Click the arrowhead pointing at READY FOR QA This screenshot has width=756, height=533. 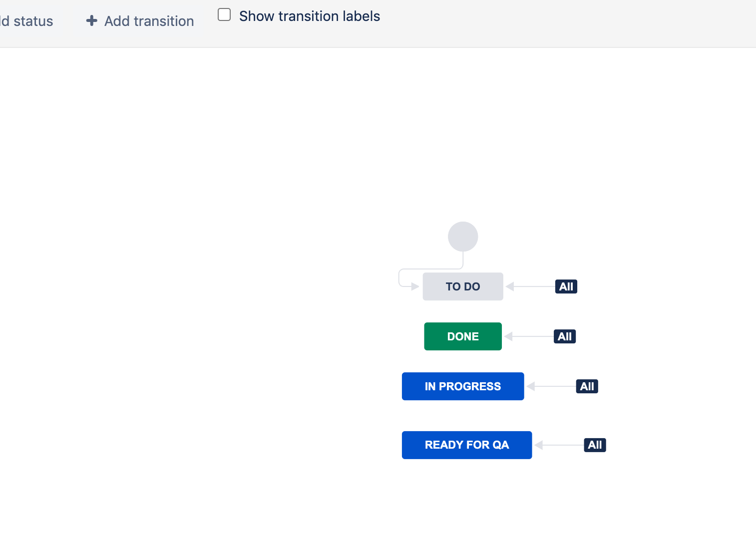click(x=539, y=445)
